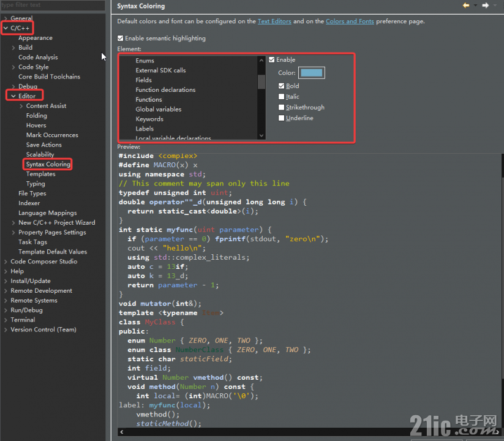The image size is (504, 441).
Task: Open Mark Occurrences settings
Action: [52, 135]
